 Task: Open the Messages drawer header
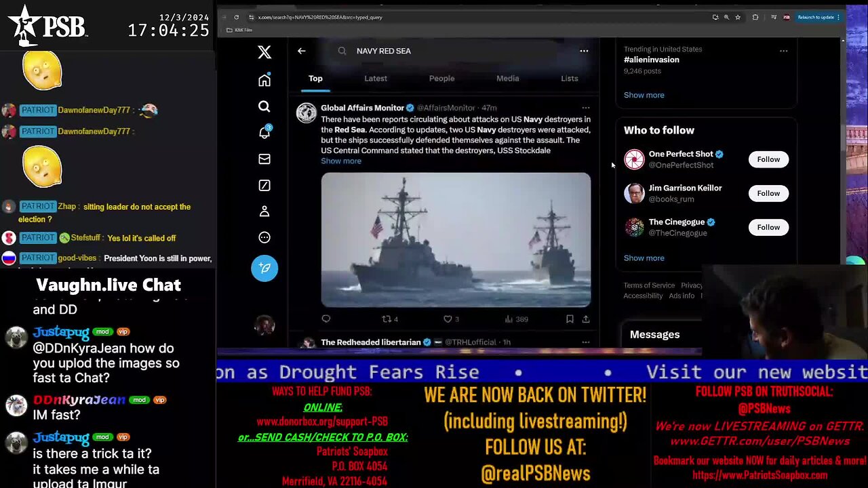[654, 335]
